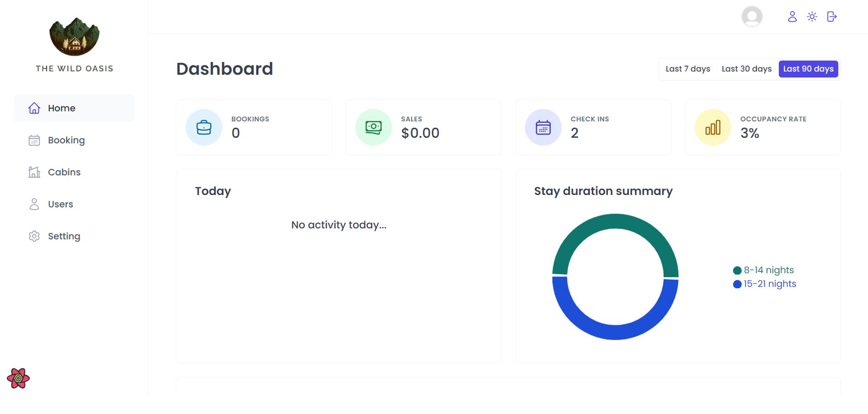Viewport: 868px width, 414px height.
Task: Open the user avatar picture
Action: [x=752, y=17]
